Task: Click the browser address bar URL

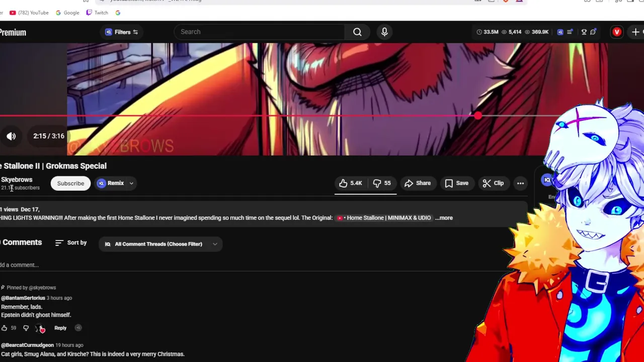Action: click(156, 1)
